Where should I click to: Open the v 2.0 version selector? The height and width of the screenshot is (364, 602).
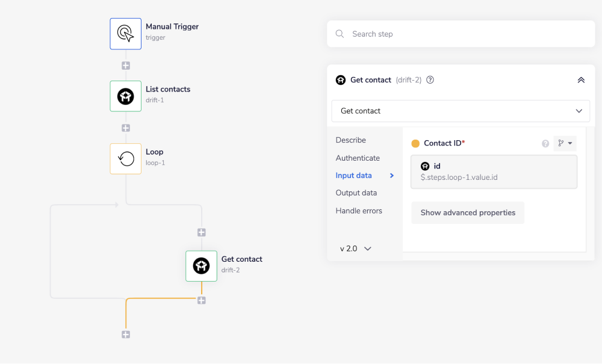(x=355, y=248)
